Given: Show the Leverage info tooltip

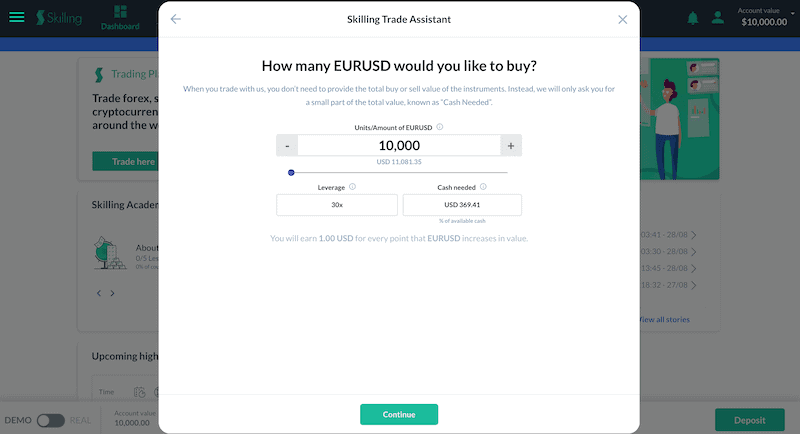Looking at the screenshot, I should (x=352, y=187).
